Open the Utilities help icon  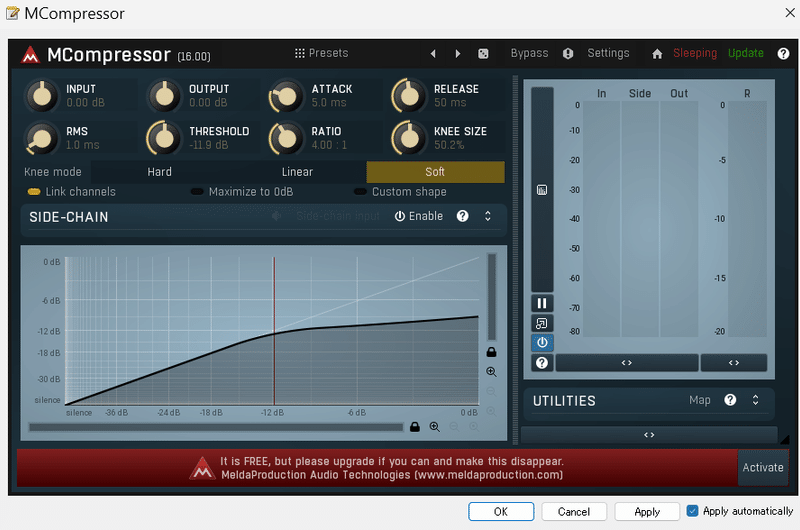[730, 400]
